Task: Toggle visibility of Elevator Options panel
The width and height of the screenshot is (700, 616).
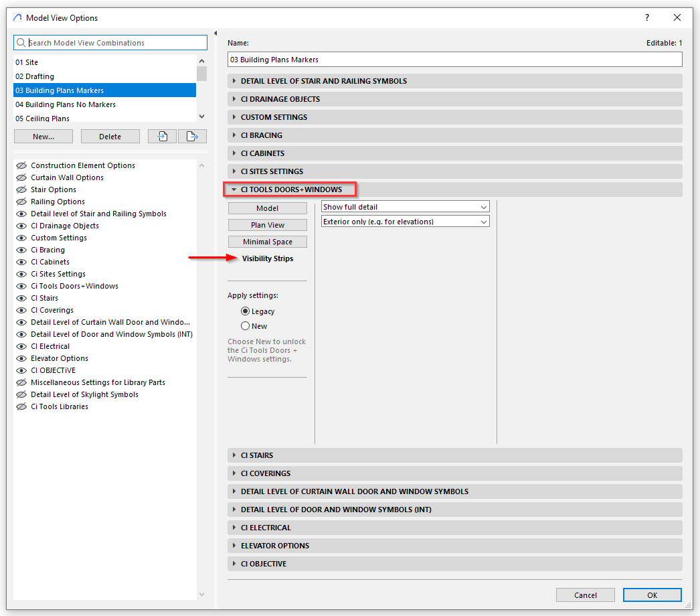Action: [x=21, y=358]
